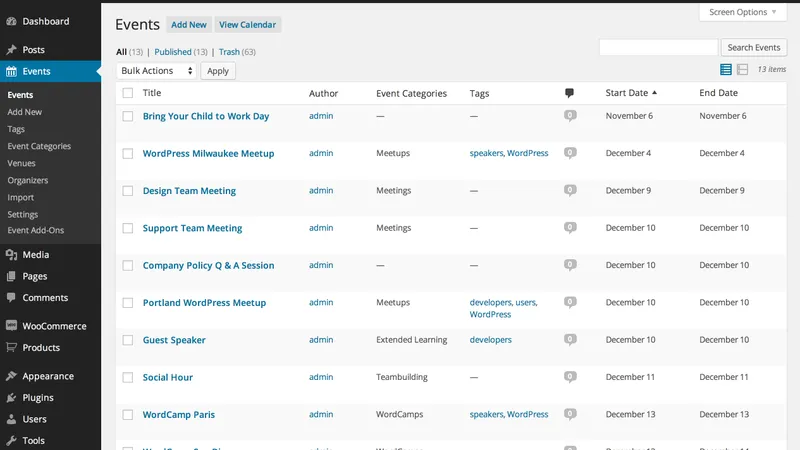Click the Users person icon
Screen dimensions: 800x450
point(11,419)
